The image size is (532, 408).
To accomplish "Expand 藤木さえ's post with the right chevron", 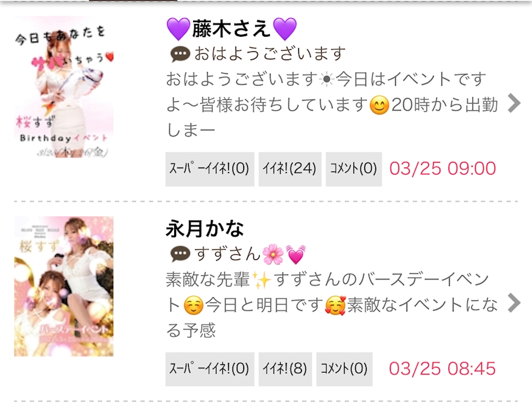I will point(514,103).
